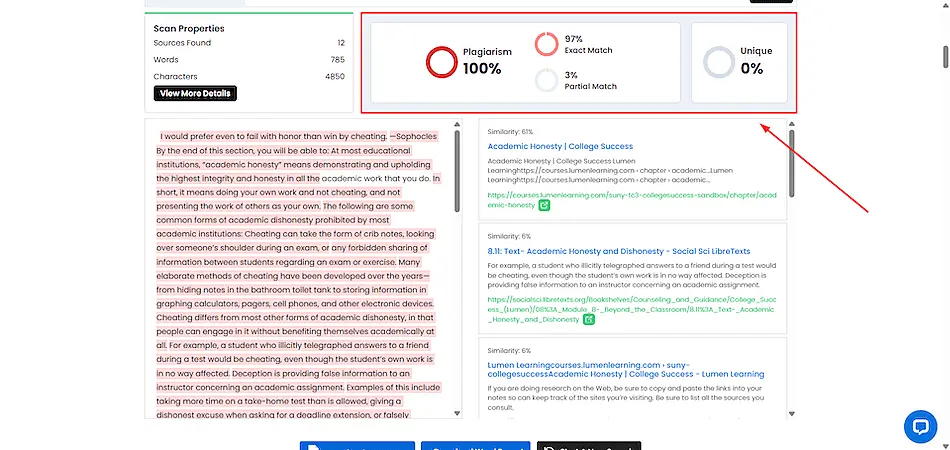Click the View More Details button

click(x=195, y=93)
